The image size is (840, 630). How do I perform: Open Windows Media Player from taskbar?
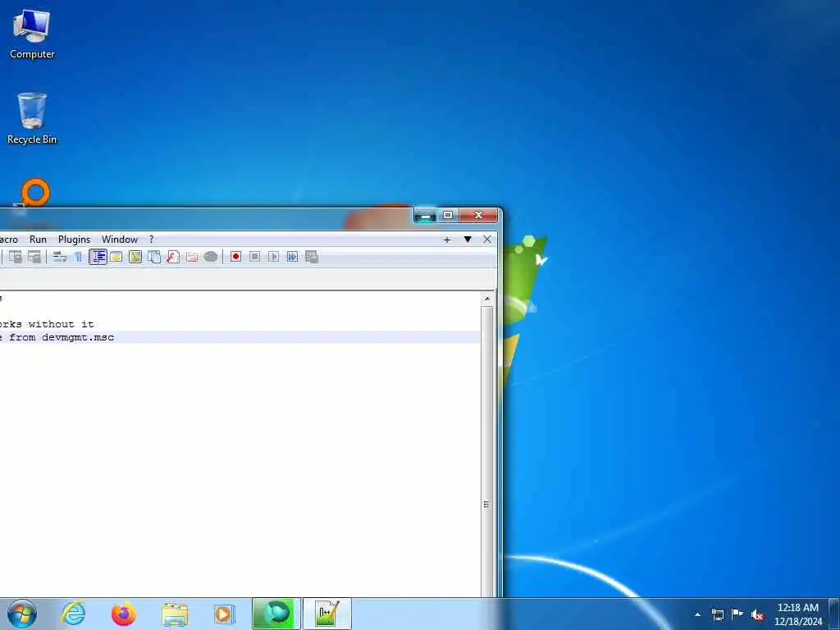point(224,614)
